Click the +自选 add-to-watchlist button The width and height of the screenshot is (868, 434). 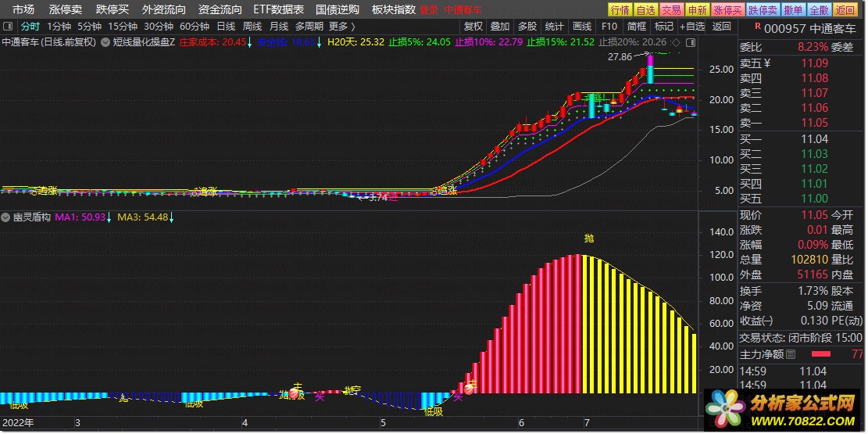tap(691, 26)
